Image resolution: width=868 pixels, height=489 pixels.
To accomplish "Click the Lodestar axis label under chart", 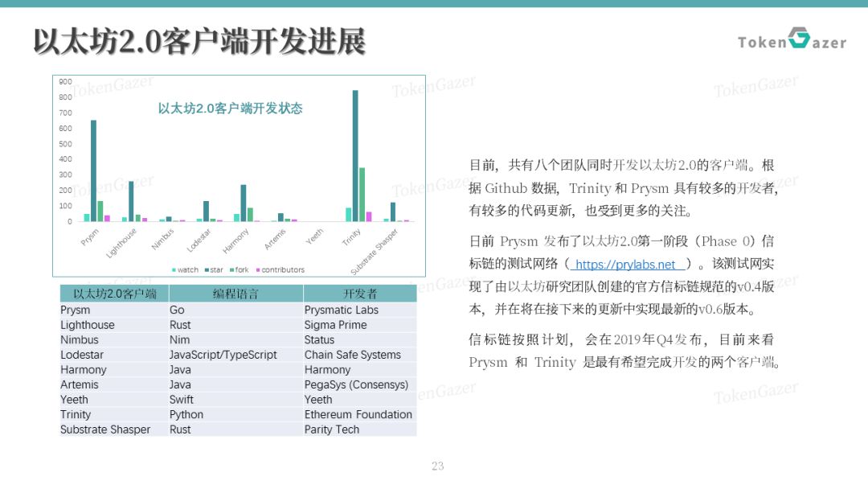I will 199,240.
